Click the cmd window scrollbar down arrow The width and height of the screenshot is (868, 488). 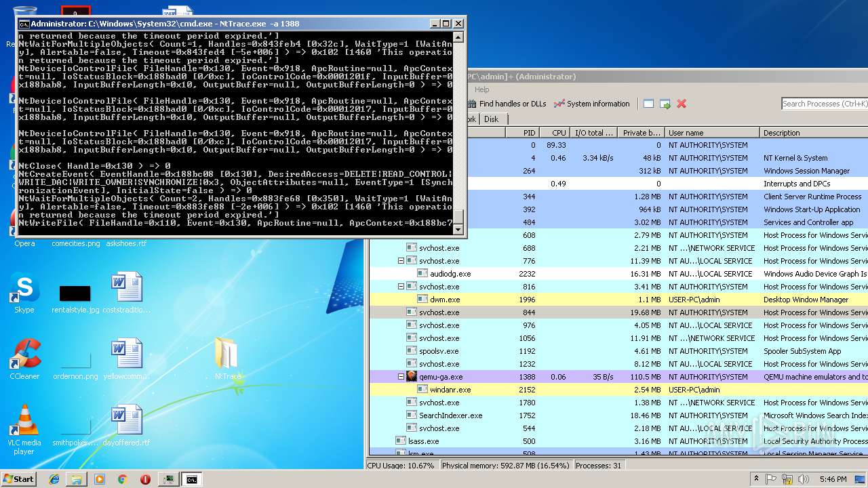pos(458,230)
